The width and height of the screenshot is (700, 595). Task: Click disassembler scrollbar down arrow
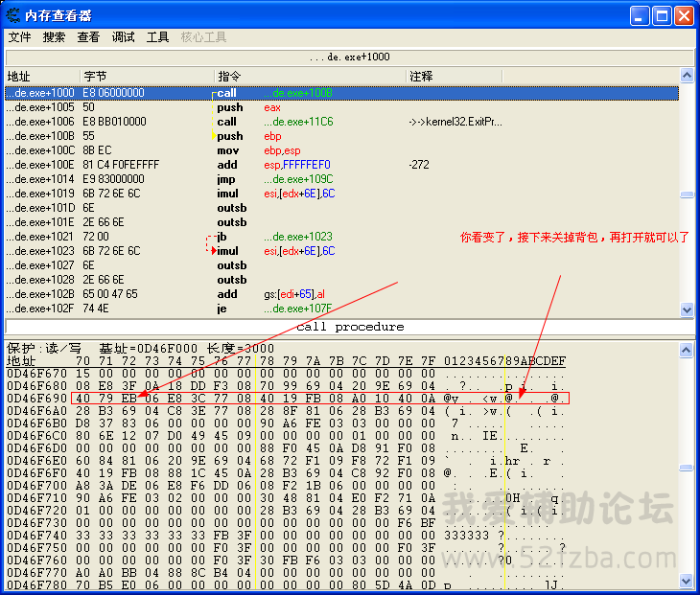pos(687,309)
